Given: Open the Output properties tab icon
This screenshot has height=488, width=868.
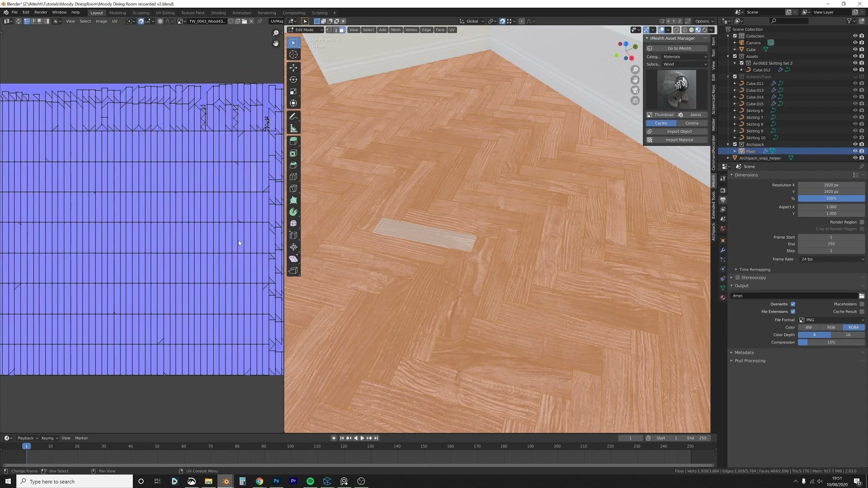Looking at the screenshot, I should coord(723,200).
